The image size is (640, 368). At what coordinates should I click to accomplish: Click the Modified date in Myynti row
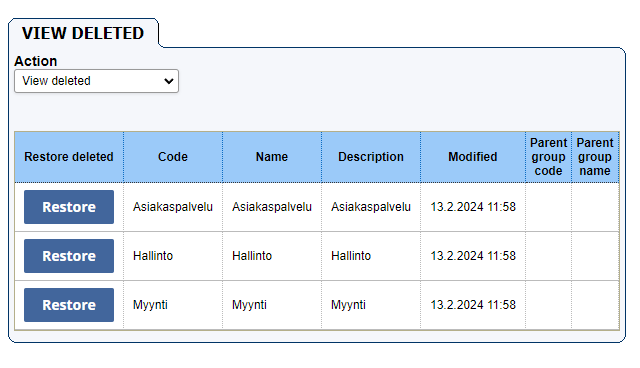473,305
